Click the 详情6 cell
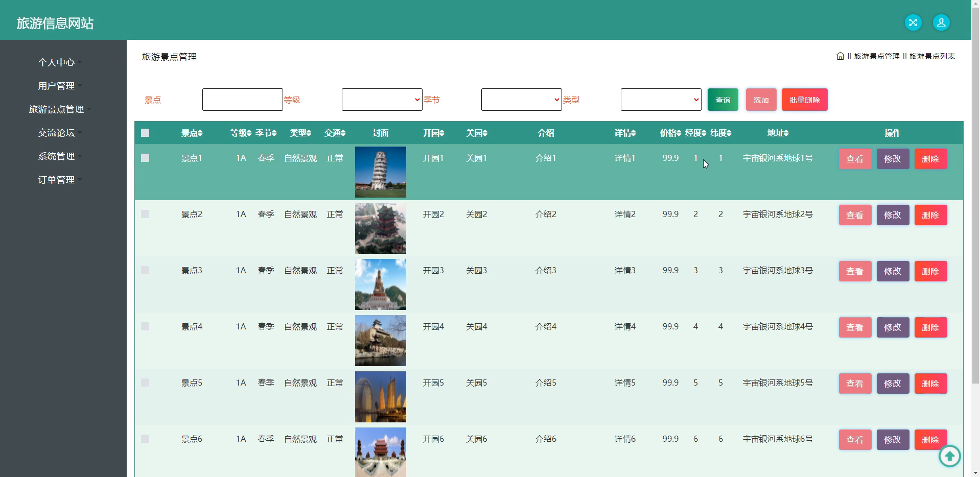The image size is (980, 477). pos(625,439)
